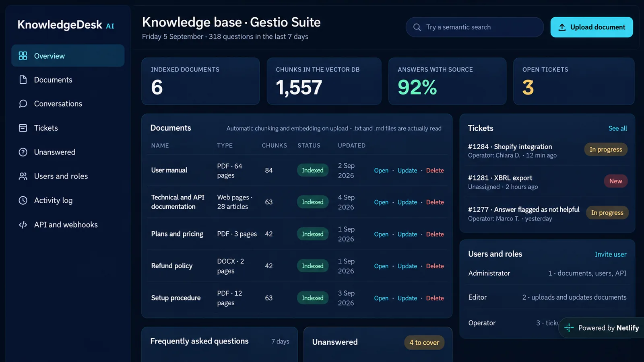Click the API and webhooks code icon

[x=23, y=224]
